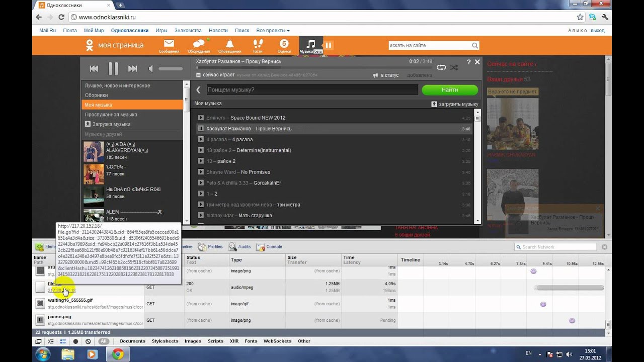644x362 pixels.
Task: Focus the Поищем музыку search field
Action: tap(311, 90)
